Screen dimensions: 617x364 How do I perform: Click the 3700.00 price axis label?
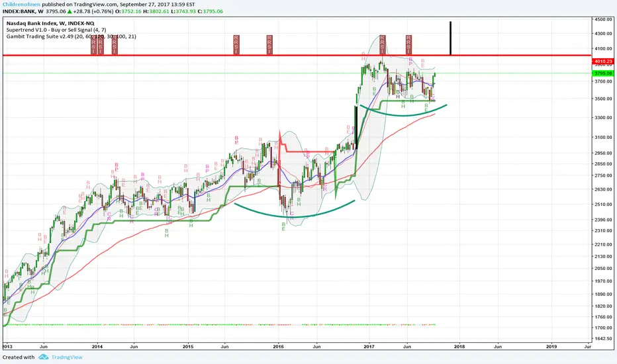click(x=604, y=81)
